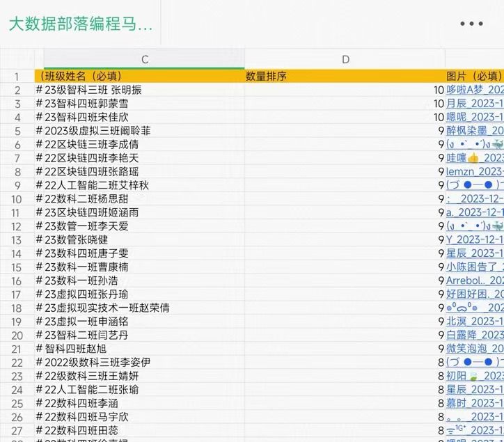Viewport: 504px width, 442px height.
Task: Open the lemzn_2023 image link
Action: pyautogui.click(x=474, y=171)
